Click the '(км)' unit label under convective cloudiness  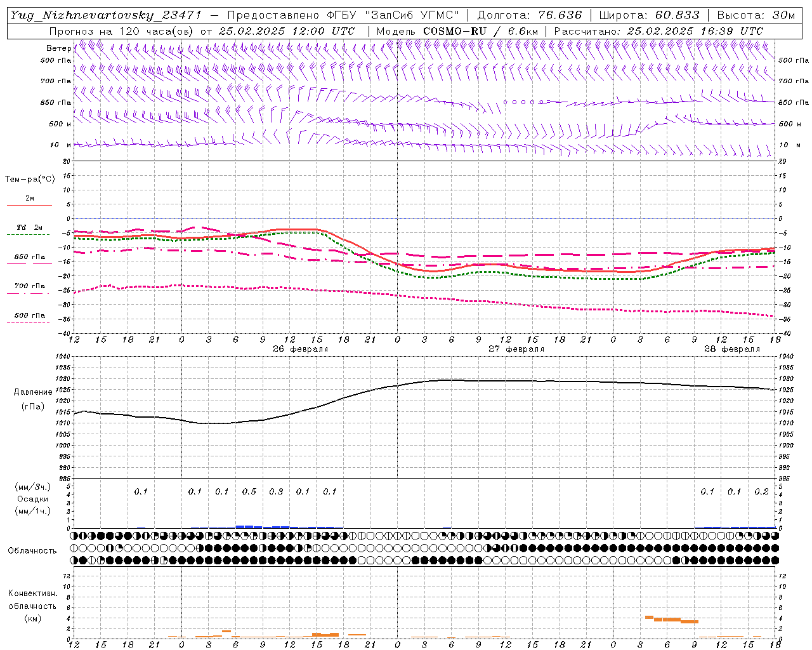pyautogui.click(x=32, y=618)
